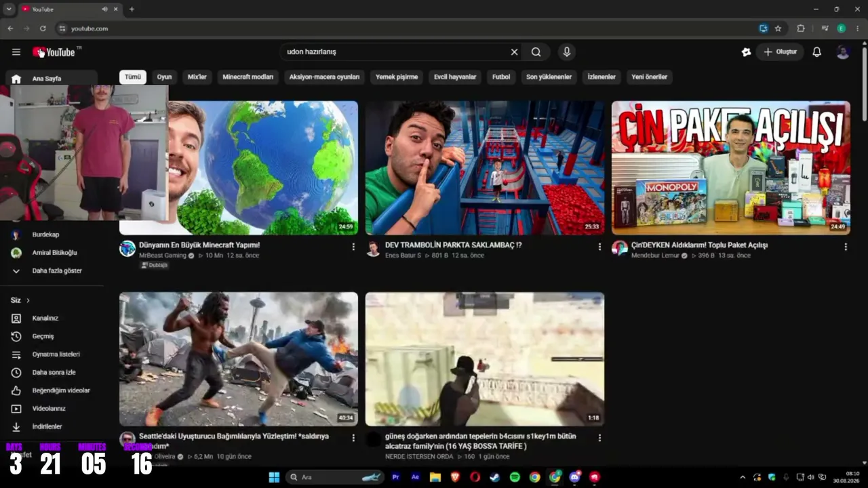
Task: Play the Çin Paket Açılışı thumbnail
Action: click(731, 168)
